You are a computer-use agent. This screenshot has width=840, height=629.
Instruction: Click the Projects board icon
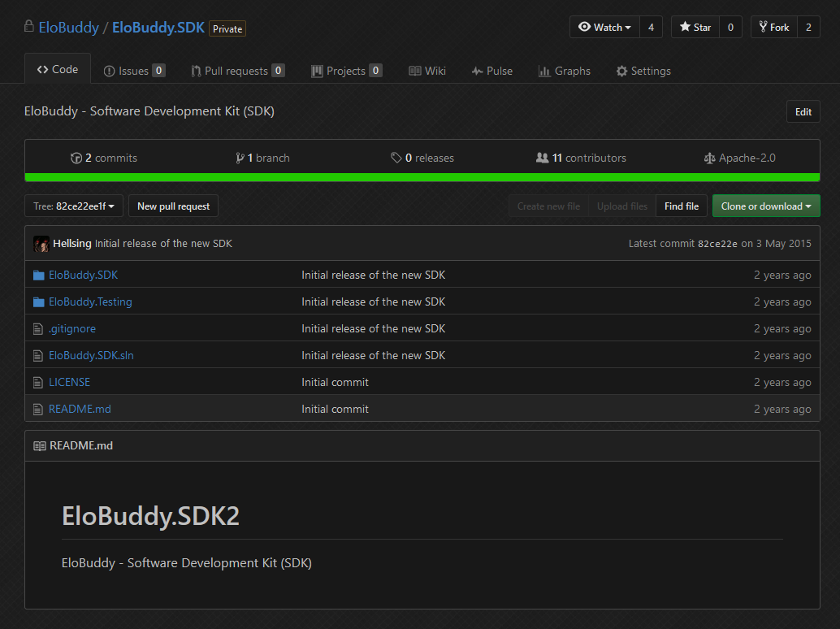pyautogui.click(x=317, y=72)
